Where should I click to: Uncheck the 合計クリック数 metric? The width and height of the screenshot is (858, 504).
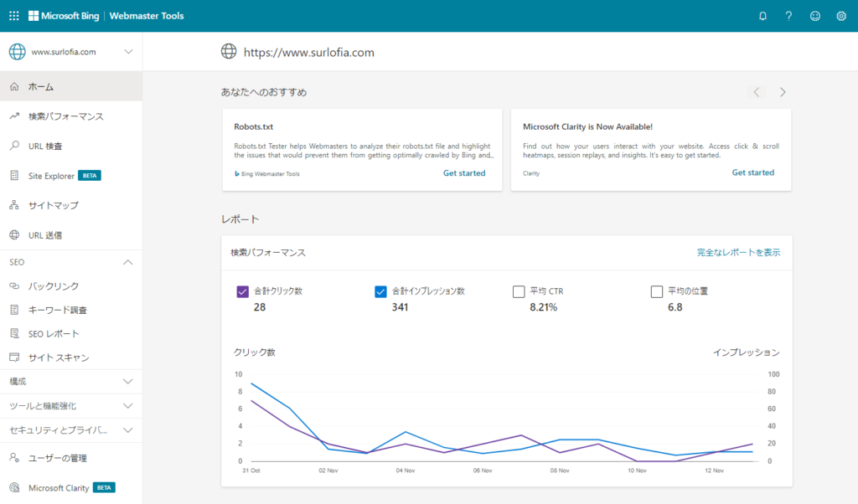pos(243,291)
